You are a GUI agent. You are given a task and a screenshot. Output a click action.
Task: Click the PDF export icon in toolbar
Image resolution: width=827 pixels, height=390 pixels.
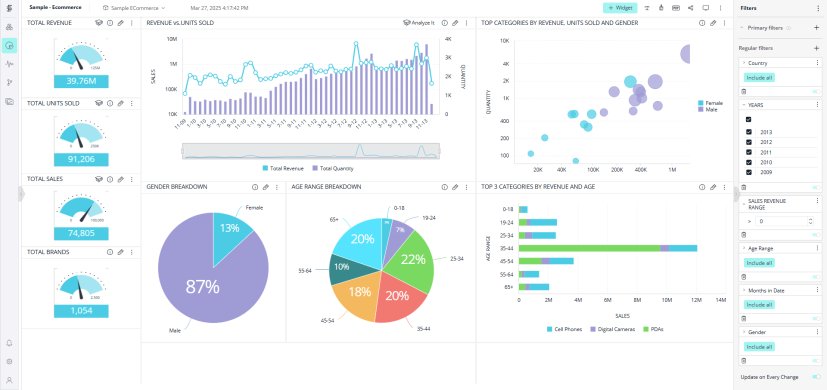pyautogui.click(x=676, y=8)
